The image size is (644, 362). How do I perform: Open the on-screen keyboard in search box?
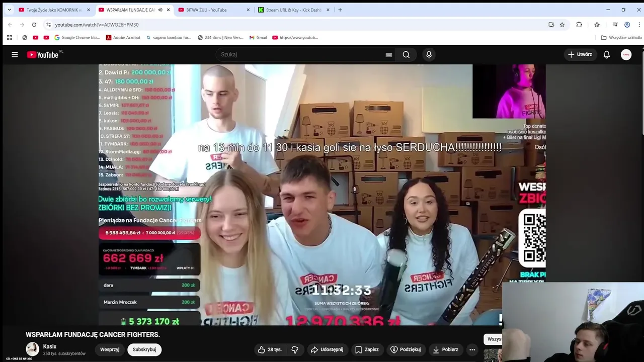pos(389,55)
